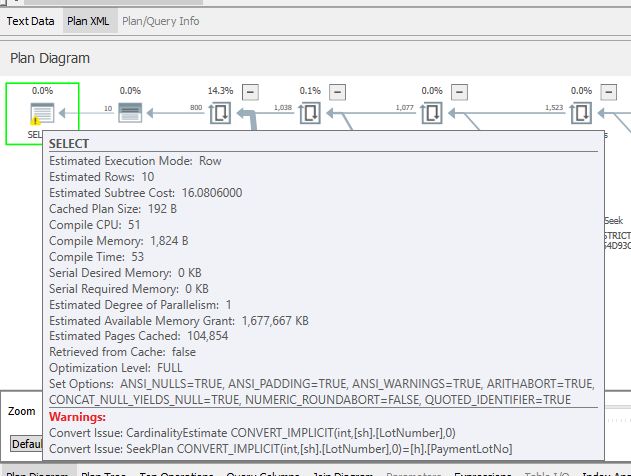Open the Query Columns bottom tab

coord(263,473)
